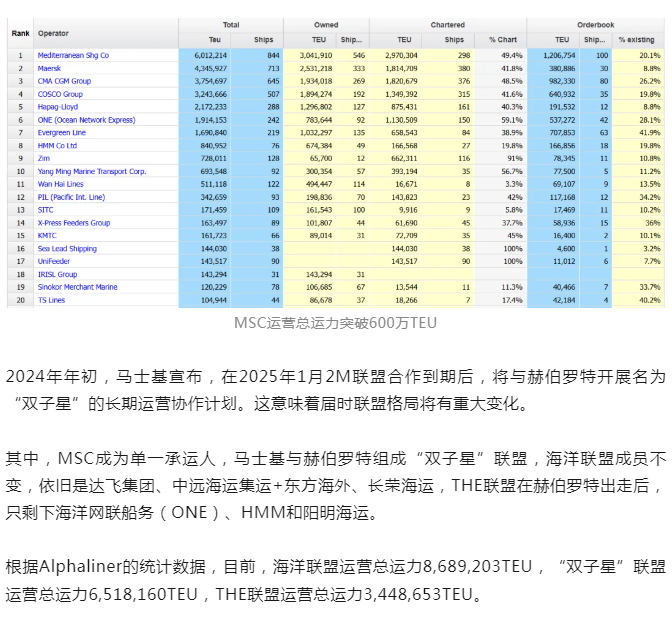The height and width of the screenshot is (621, 672).
Task: Click the Owned group header
Action: [326, 25]
